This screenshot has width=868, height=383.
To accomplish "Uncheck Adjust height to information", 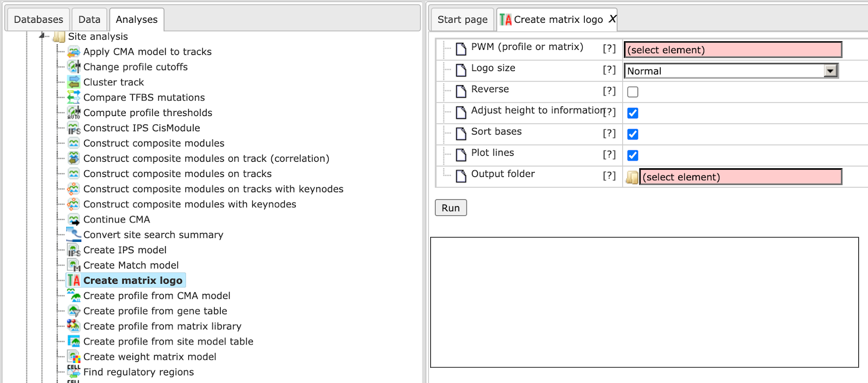I will point(633,113).
